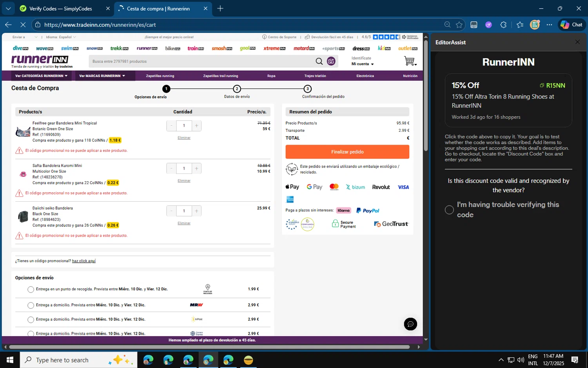Open the outletinn store logo
This screenshot has width=588, height=368.
408,48
